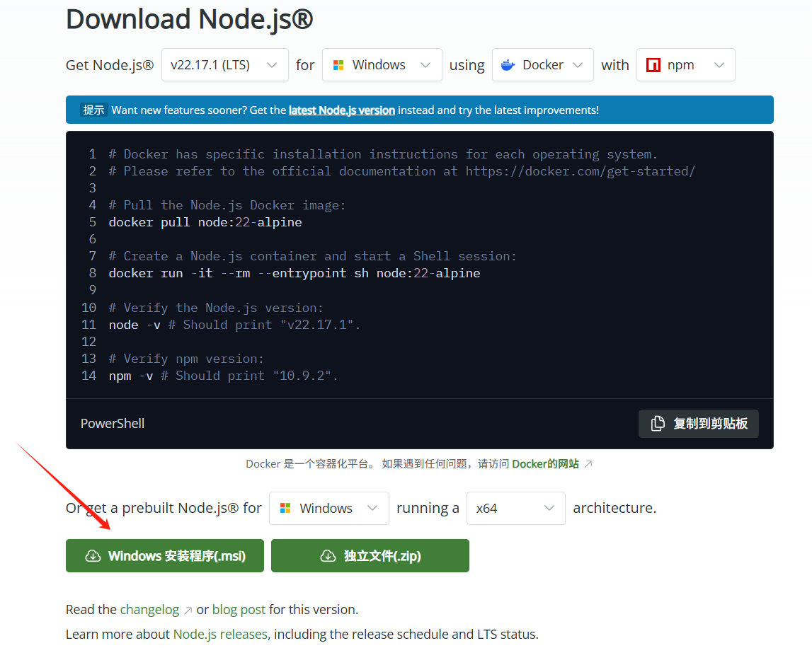Click the "Download Node.js®" page heading
812x648 pixels.
pyautogui.click(x=190, y=20)
